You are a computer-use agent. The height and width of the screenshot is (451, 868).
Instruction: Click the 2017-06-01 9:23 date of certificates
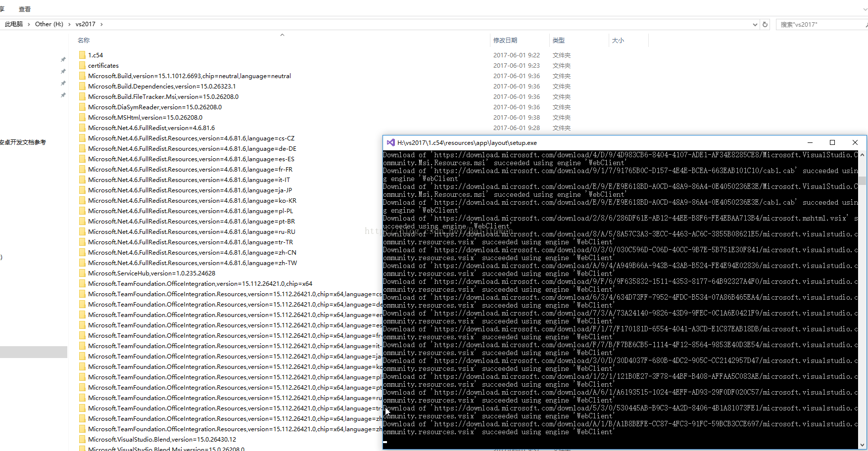pyautogui.click(x=517, y=65)
